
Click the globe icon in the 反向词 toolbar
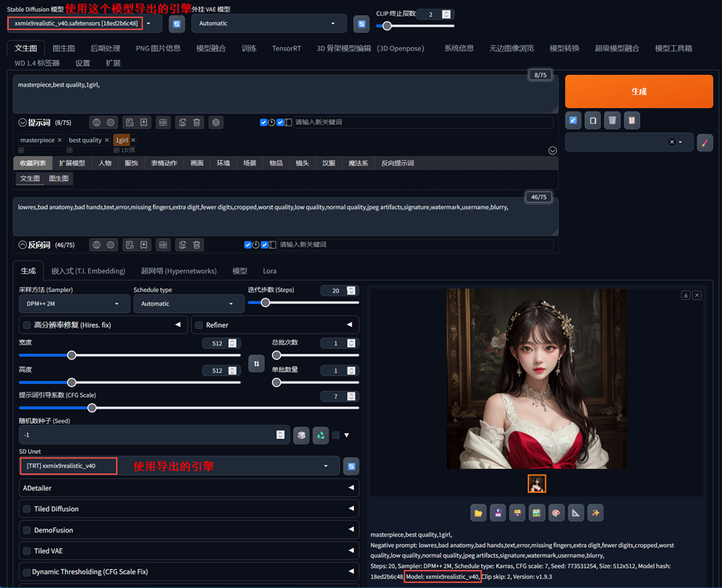[x=97, y=245]
